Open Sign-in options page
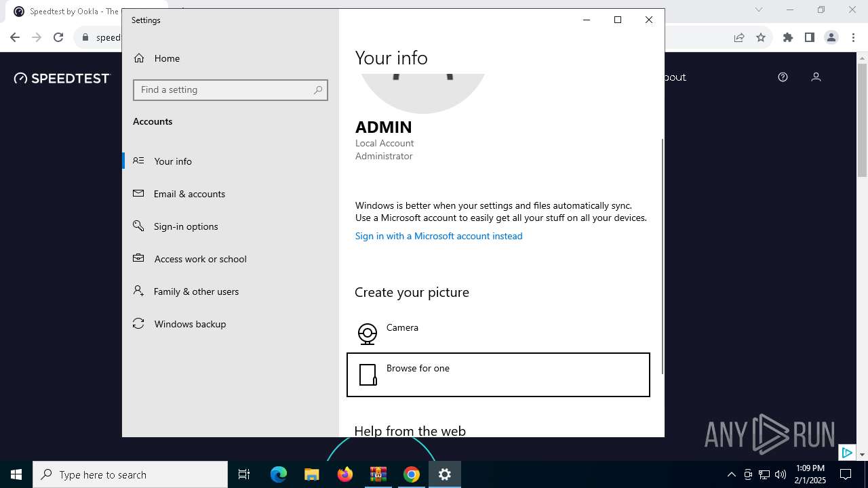 point(231,226)
